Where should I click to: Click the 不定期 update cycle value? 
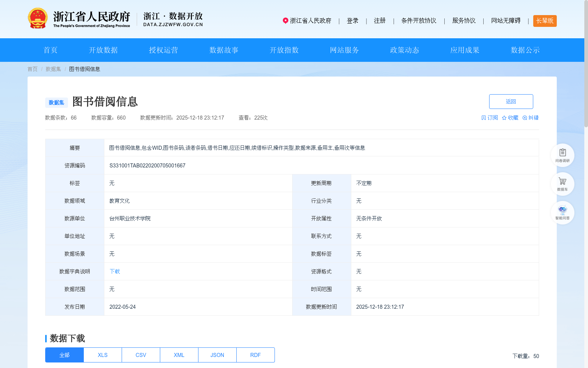pos(364,183)
